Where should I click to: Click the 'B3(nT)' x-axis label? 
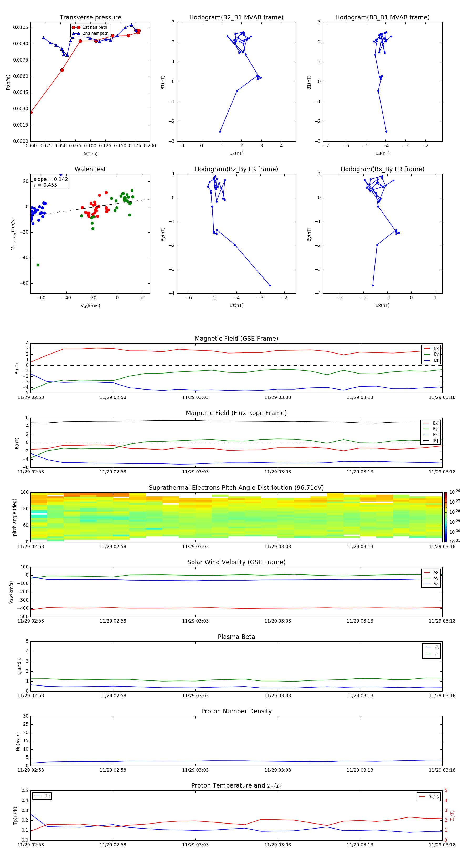coord(382,153)
